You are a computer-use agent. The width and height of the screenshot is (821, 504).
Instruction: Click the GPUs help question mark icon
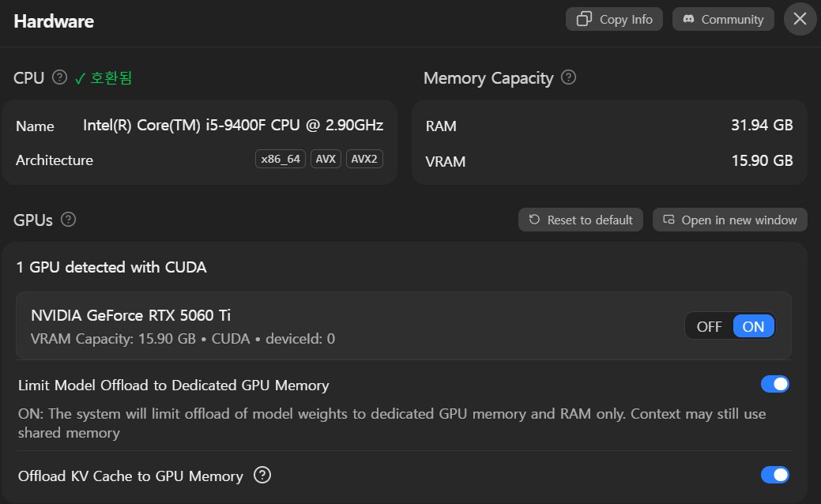coord(68,220)
